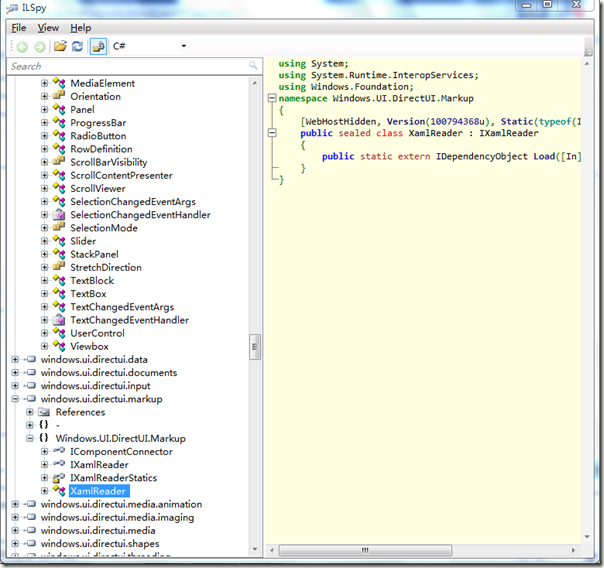Click the Orientation enum icon
The image size is (604, 568).
point(59,96)
